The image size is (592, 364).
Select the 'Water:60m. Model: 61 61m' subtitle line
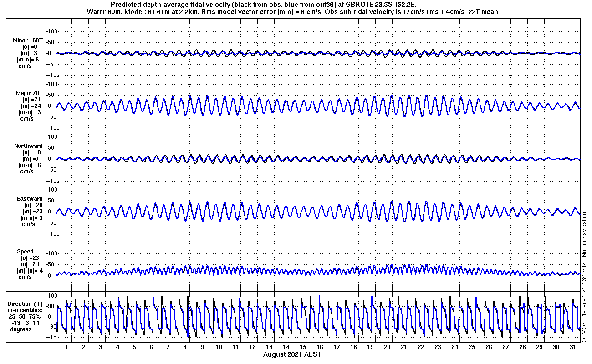tap(292, 11)
